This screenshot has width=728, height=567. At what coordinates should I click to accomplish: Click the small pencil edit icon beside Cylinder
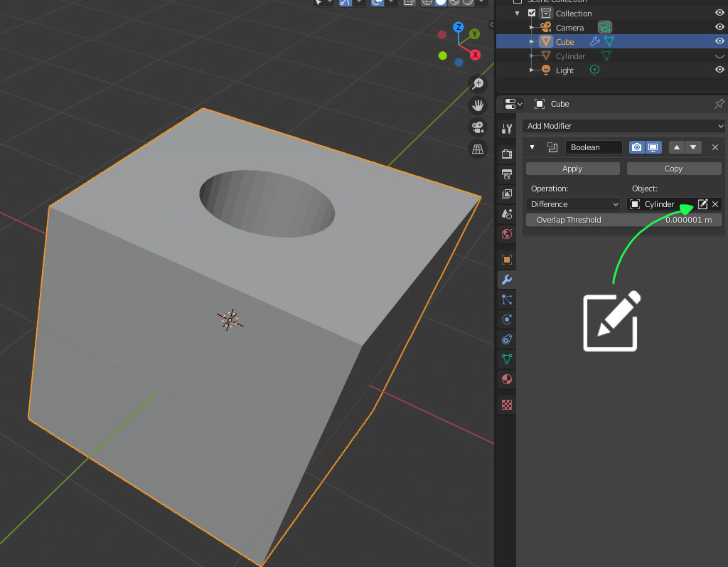pyautogui.click(x=703, y=204)
